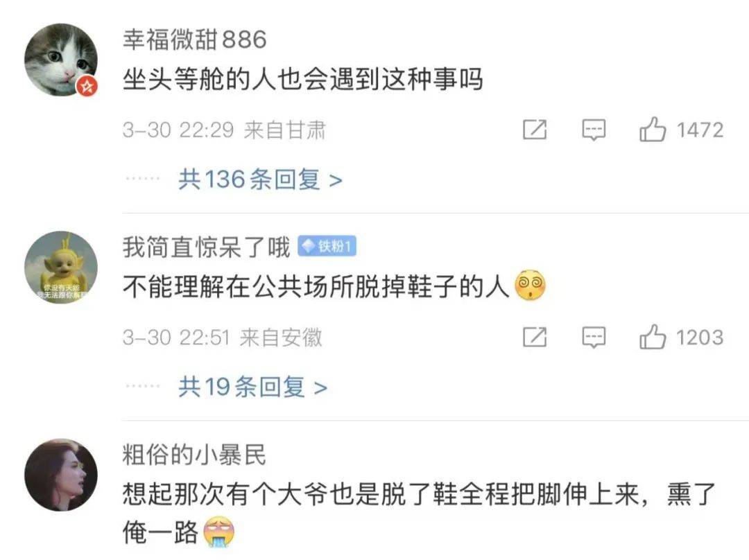Open the avatar of 粗俗的小暴民

click(61, 475)
